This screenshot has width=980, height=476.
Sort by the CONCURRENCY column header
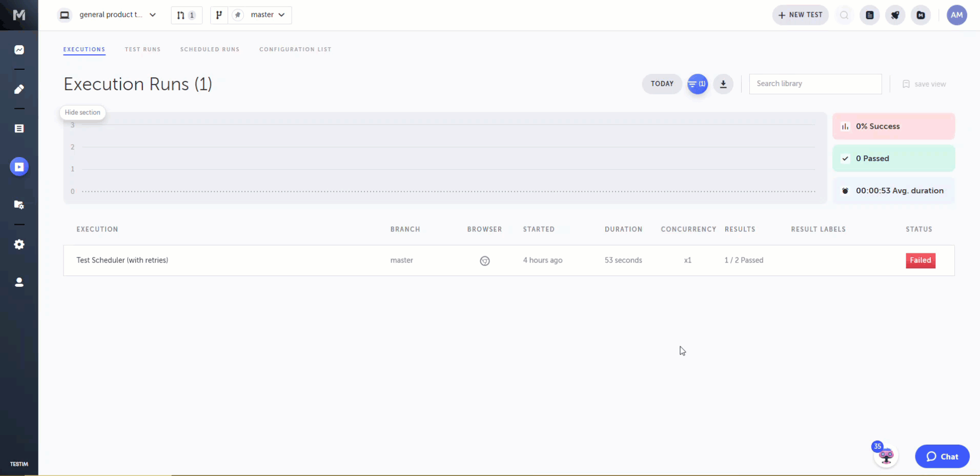pos(688,229)
